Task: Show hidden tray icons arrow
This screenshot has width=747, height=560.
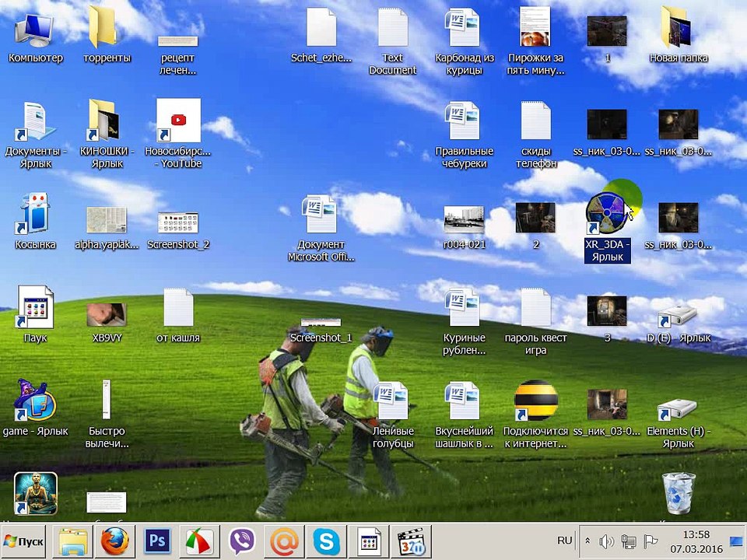Action: click(588, 541)
